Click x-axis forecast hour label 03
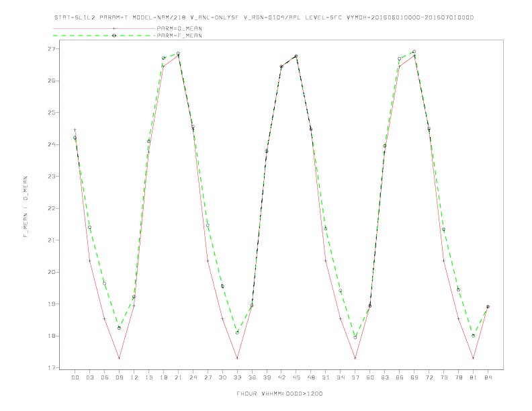Viewport: 532px width, 411px height. (89, 377)
